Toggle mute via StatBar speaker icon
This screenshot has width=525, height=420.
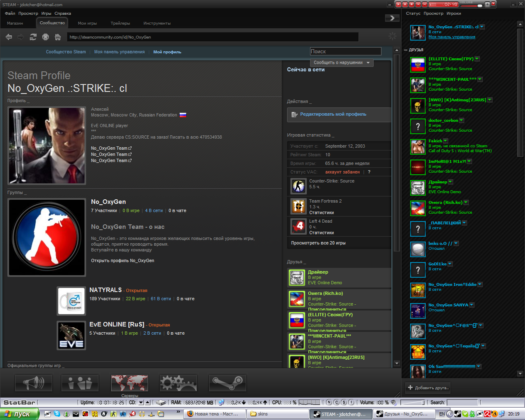pos(394,402)
